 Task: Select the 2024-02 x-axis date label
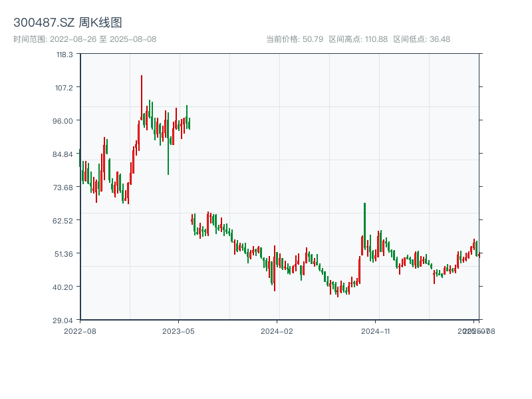pos(277,331)
